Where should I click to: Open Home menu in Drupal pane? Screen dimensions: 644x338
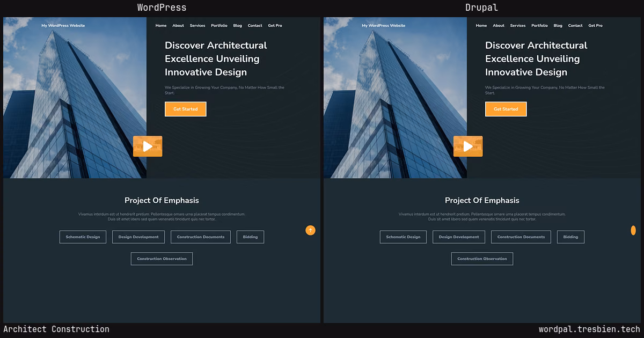tap(481, 26)
